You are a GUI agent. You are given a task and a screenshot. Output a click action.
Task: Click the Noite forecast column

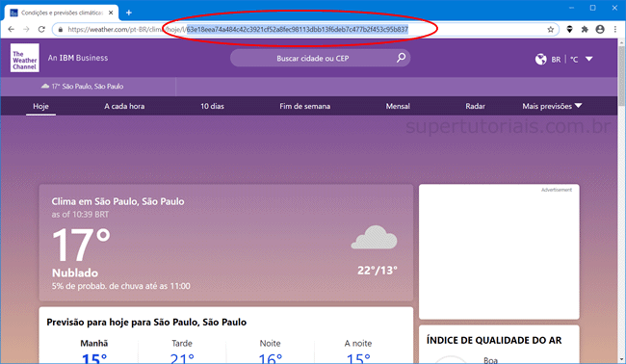(x=270, y=352)
